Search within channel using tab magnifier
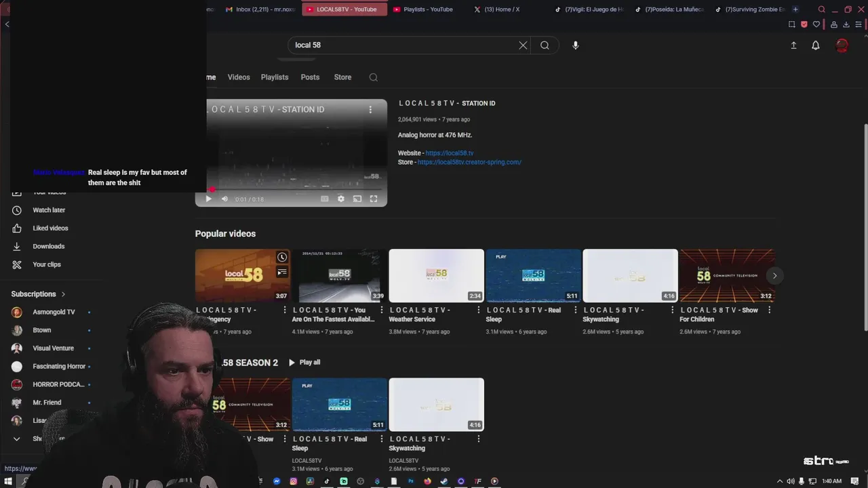This screenshot has width=868, height=488. point(373,77)
